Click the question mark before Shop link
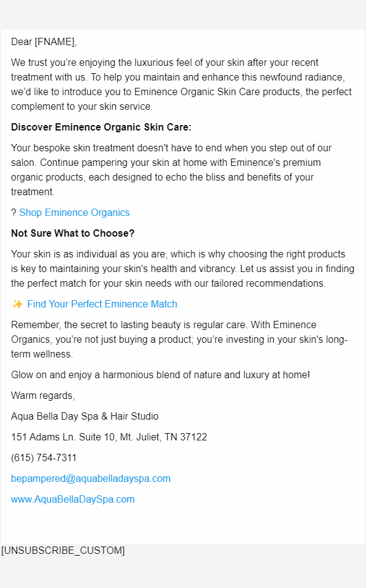This screenshot has height=588, width=366. (x=13, y=213)
